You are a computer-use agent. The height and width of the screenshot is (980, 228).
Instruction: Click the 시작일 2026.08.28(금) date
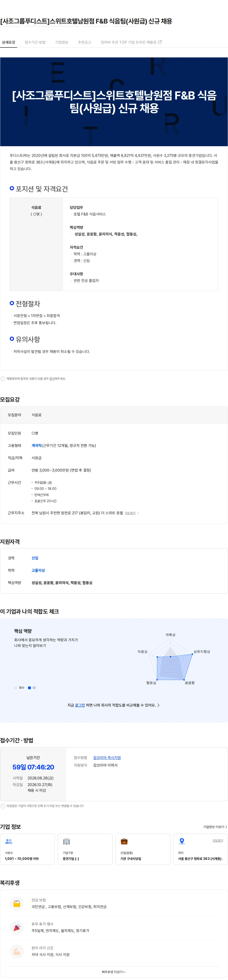[40, 778]
